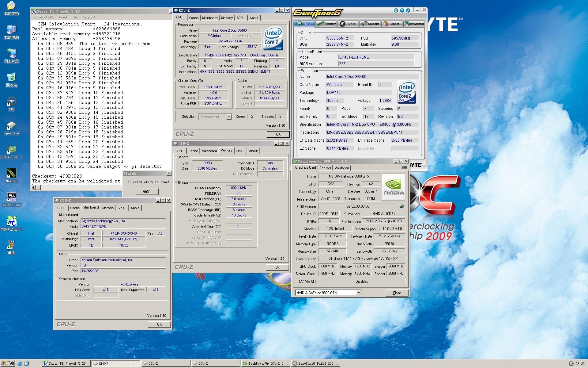Open the Paint desktop shortcut
The image size is (588, 368).
click(x=11, y=247)
